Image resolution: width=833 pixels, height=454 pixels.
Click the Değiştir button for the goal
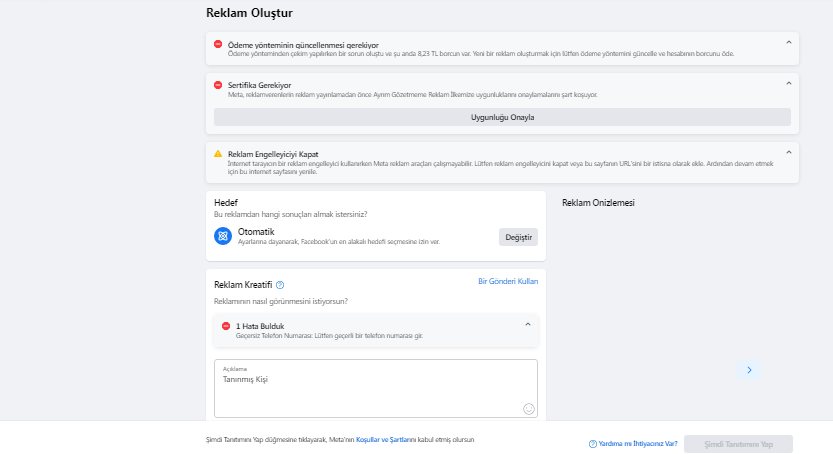pos(518,237)
